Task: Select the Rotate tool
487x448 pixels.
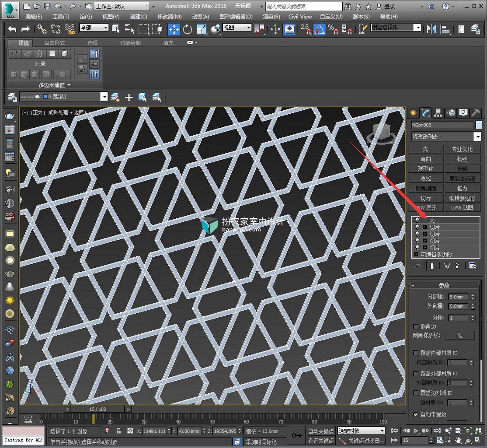Action: (188, 30)
